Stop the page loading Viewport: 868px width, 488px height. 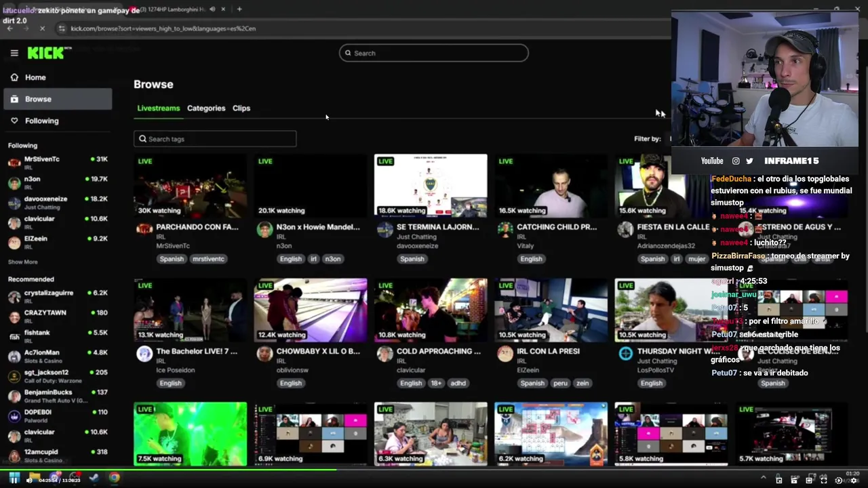[x=42, y=28]
